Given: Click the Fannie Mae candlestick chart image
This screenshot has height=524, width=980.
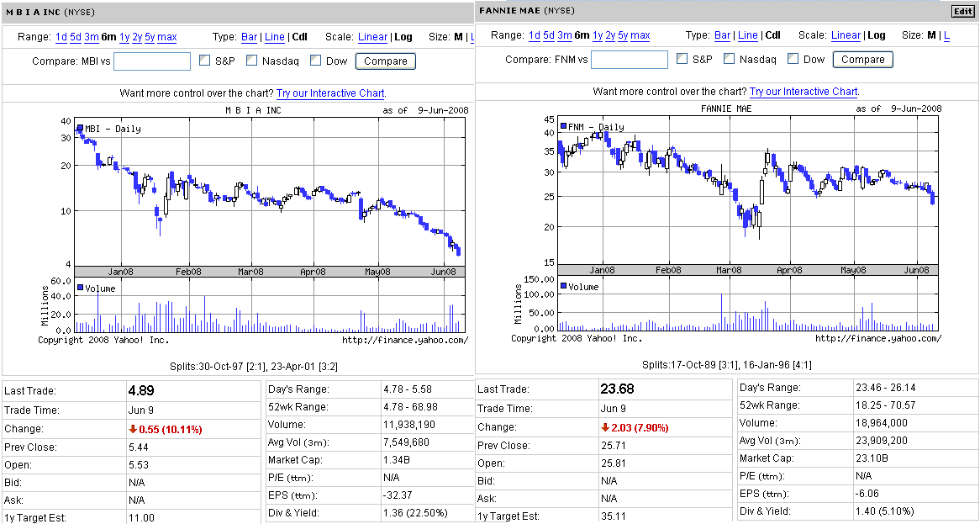Looking at the screenshot, I should click(726, 224).
